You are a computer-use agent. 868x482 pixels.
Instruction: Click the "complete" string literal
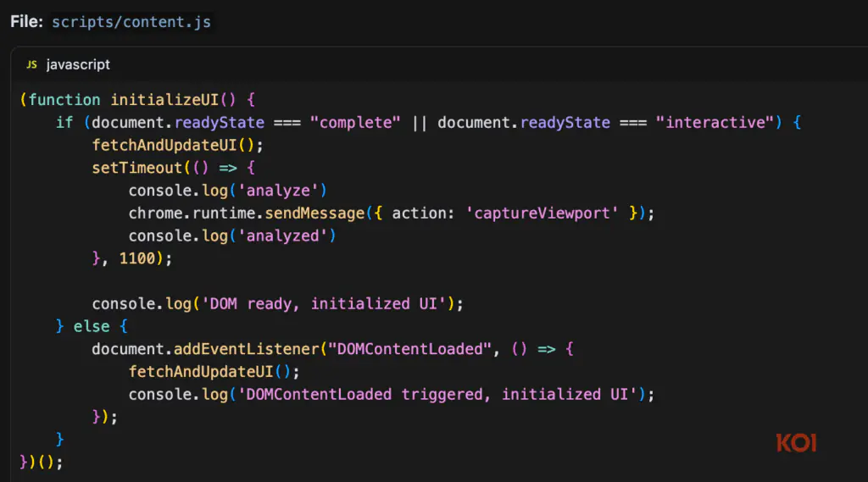click(x=355, y=122)
